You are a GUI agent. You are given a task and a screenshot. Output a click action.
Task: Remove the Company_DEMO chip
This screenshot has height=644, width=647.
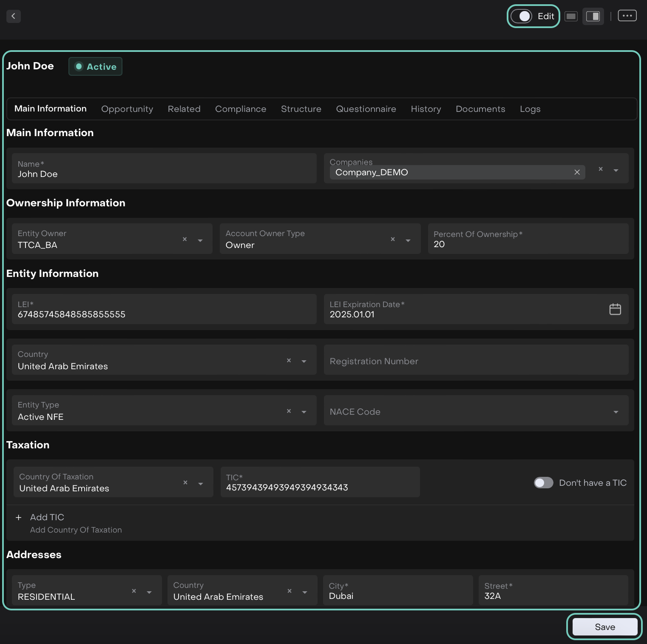(577, 172)
